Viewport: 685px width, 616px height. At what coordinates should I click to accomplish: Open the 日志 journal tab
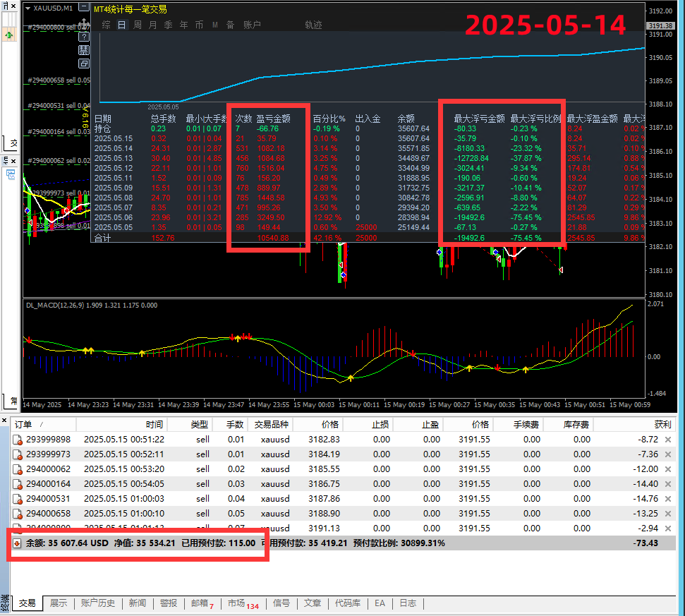pyautogui.click(x=408, y=603)
